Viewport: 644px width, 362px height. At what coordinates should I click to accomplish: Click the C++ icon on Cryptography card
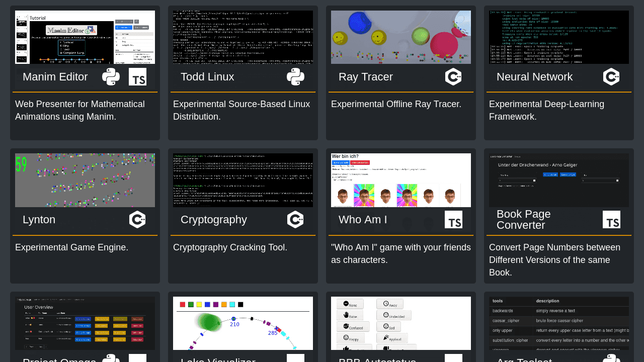click(x=295, y=220)
